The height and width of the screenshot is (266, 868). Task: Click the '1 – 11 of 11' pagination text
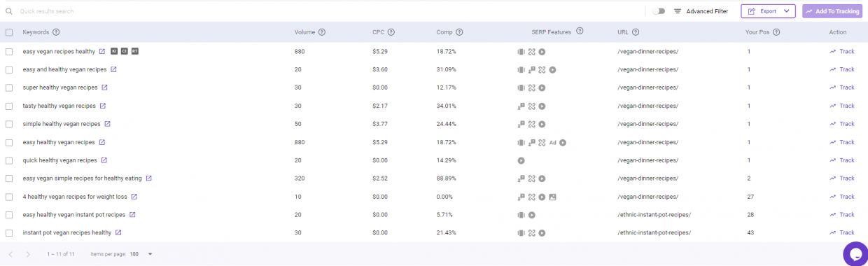[61, 254]
